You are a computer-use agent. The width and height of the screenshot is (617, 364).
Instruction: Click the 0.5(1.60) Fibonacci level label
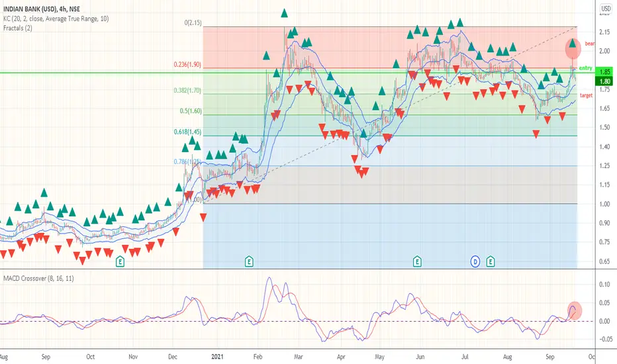191,111
